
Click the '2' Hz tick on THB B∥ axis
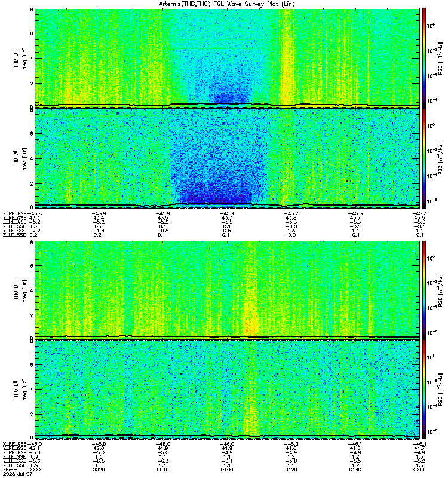coord(32,183)
